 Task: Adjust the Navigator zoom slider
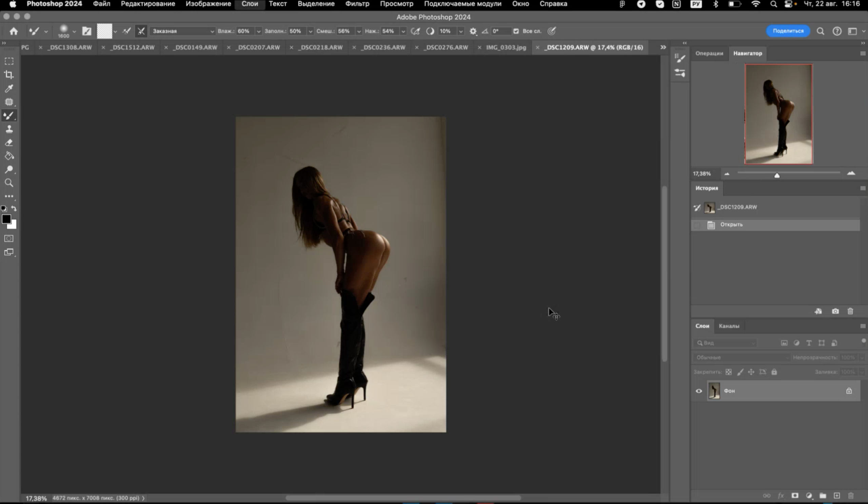[777, 175]
